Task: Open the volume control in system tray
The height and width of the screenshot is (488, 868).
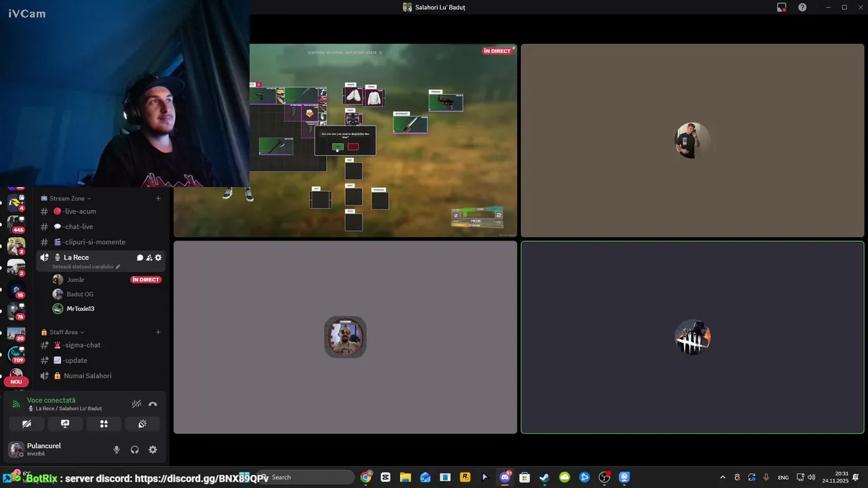Action: click(x=812, y=477)
